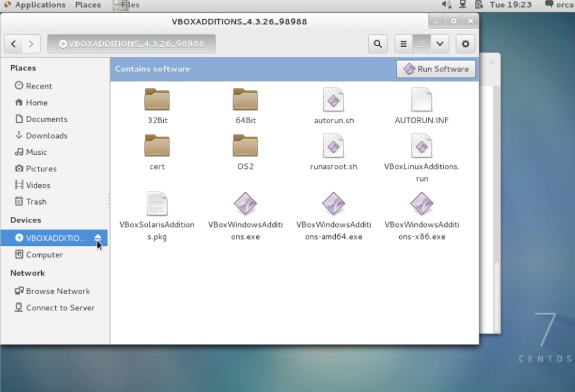Open Documents in sidebar
The width and height of the screenshot is (575, 392).
pos(55,119)
